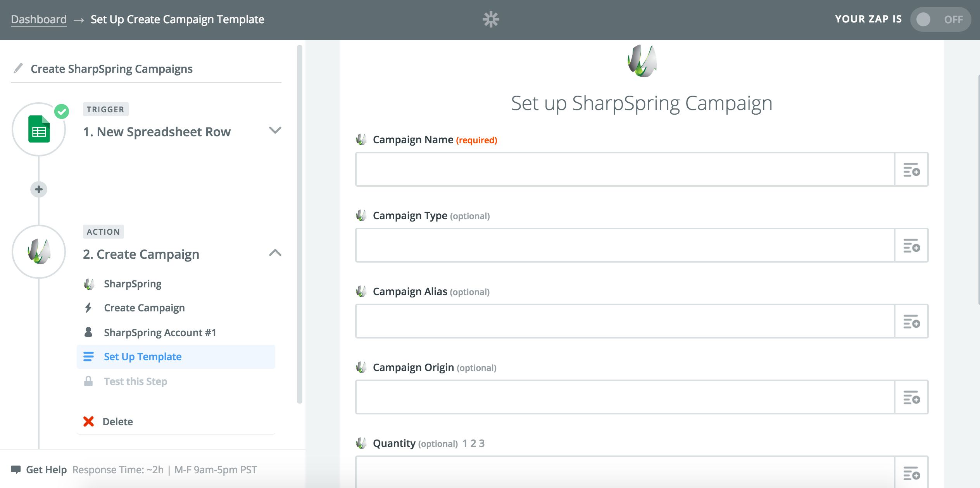Insert field icon for Campaign Name
The width and height of the screenshot is (980, 488).
911,170
